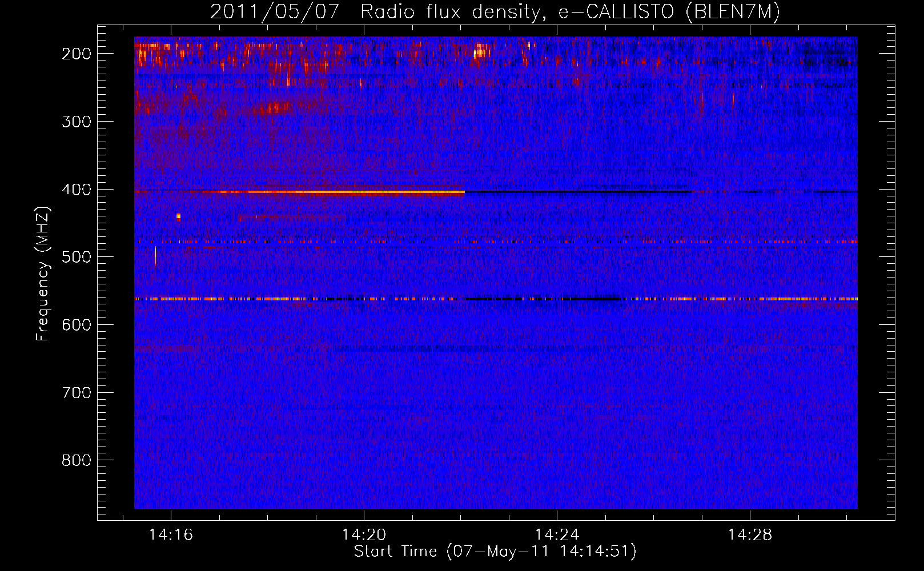This screenshot has width=924, height=571.
Task: Click the 500 frequency tick label
Action: [x=77, y=257]
